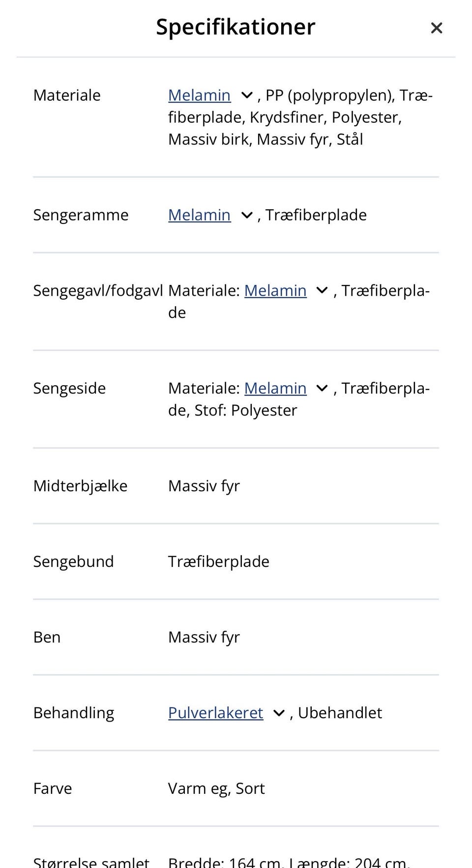
Task: Expand the Melamin dropdown in Sengeside row
Action: tap(321, 389)
